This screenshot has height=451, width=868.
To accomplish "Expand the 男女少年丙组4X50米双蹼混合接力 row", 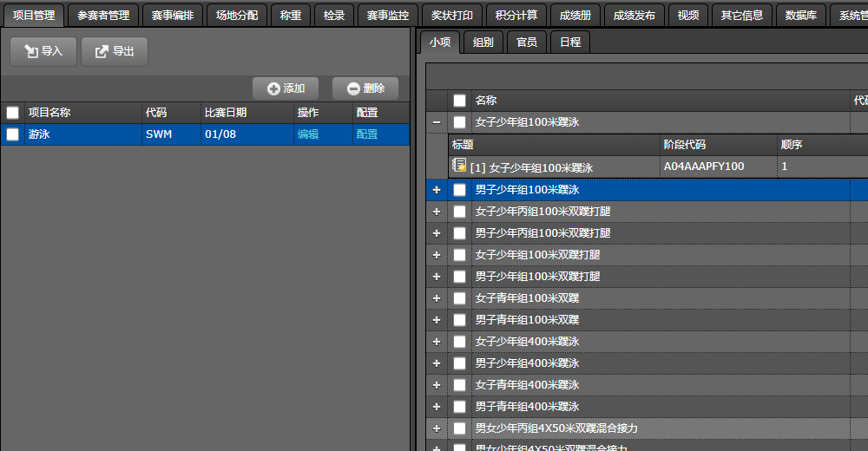I will pyautogui.click(x=437, y=428).
